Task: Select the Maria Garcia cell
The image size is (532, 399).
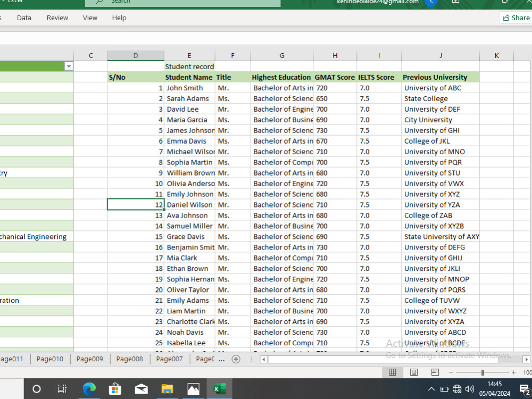Action: pos(189,120)
